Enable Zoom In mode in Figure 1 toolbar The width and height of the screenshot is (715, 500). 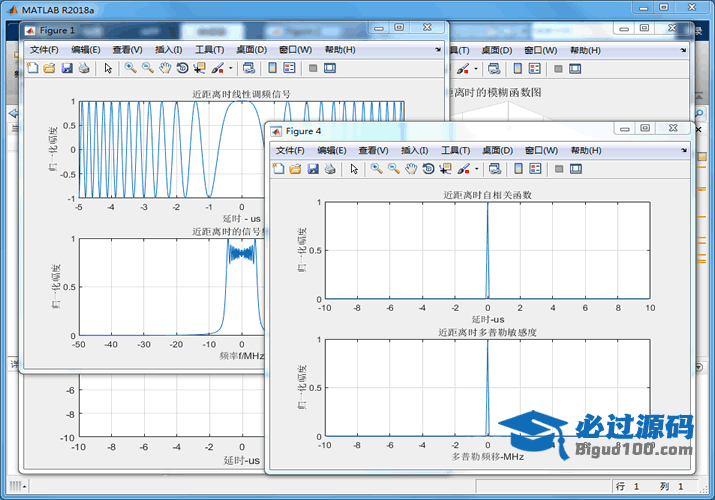tap(130, 68)
